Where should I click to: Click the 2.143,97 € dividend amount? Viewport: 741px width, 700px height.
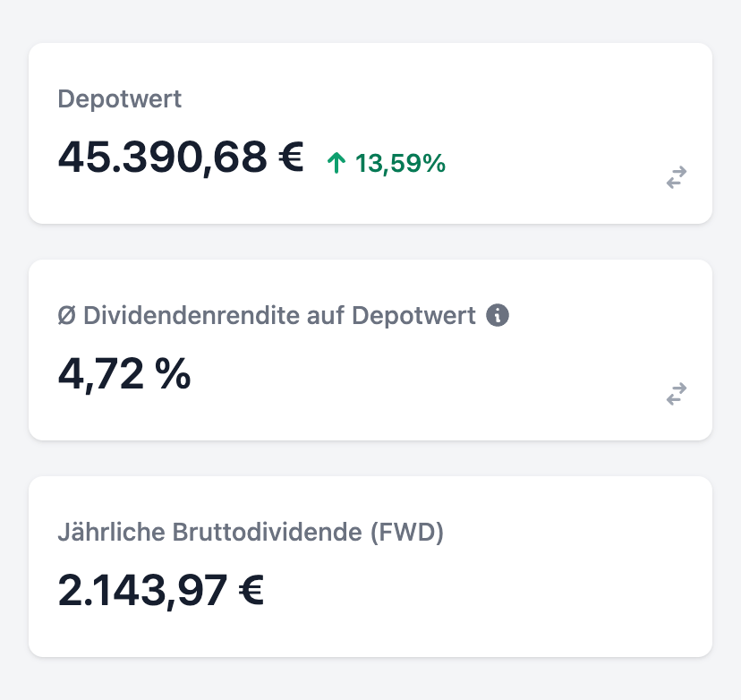(x=161, y=590)
